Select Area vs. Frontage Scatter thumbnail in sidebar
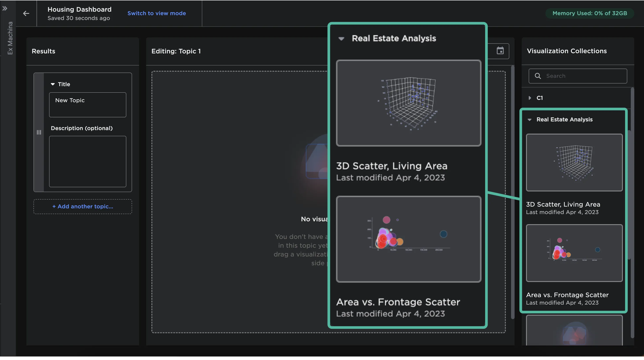Viewport: 644px width, 360px height. (574, 253)
